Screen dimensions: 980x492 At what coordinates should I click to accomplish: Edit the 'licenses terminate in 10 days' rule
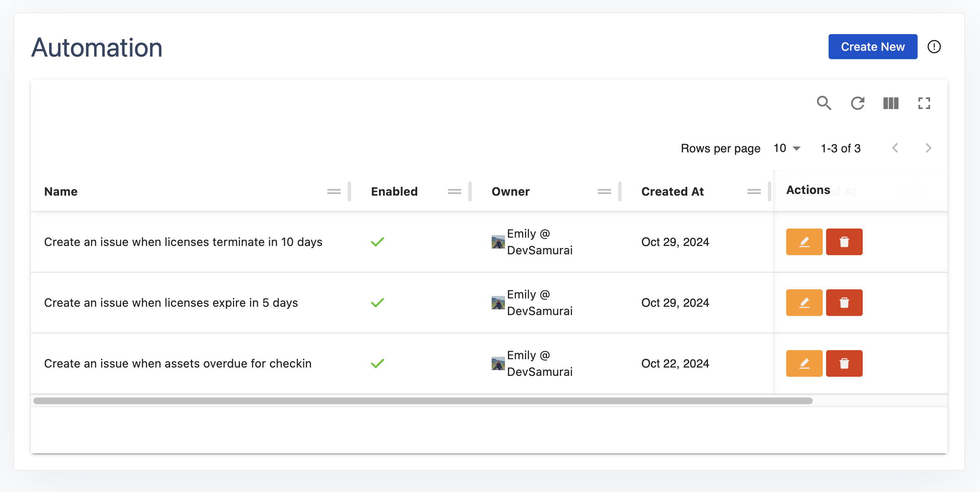(x=804, y=242)
